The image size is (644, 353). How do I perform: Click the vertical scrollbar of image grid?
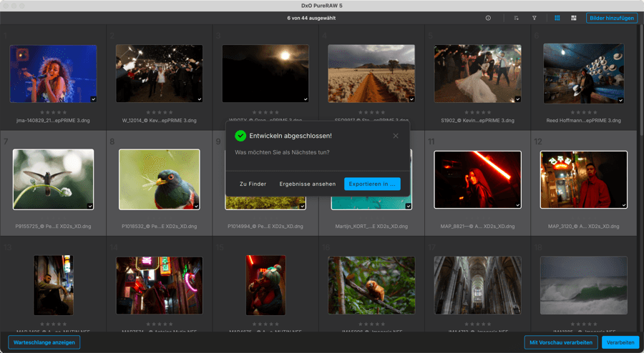[x=640, y=80]
